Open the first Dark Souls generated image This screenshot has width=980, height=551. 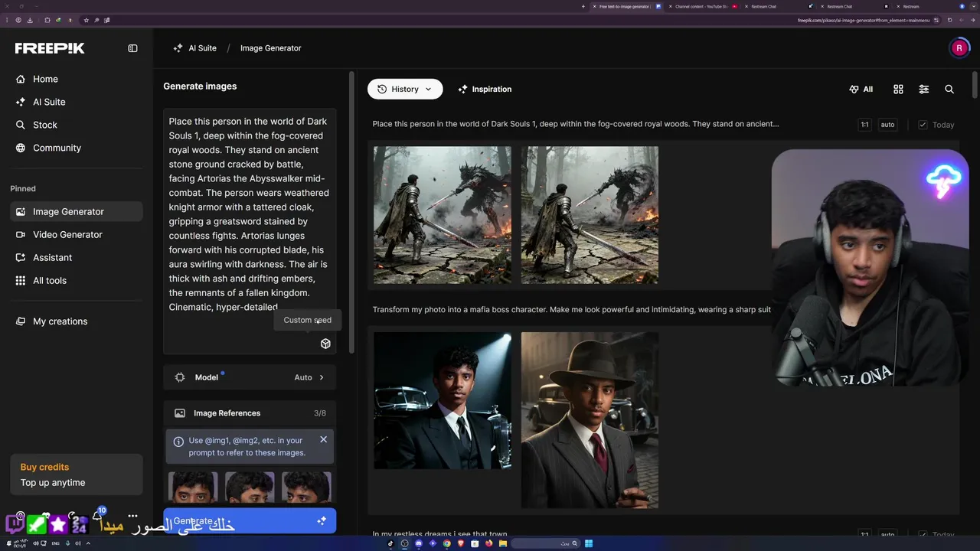443,215
